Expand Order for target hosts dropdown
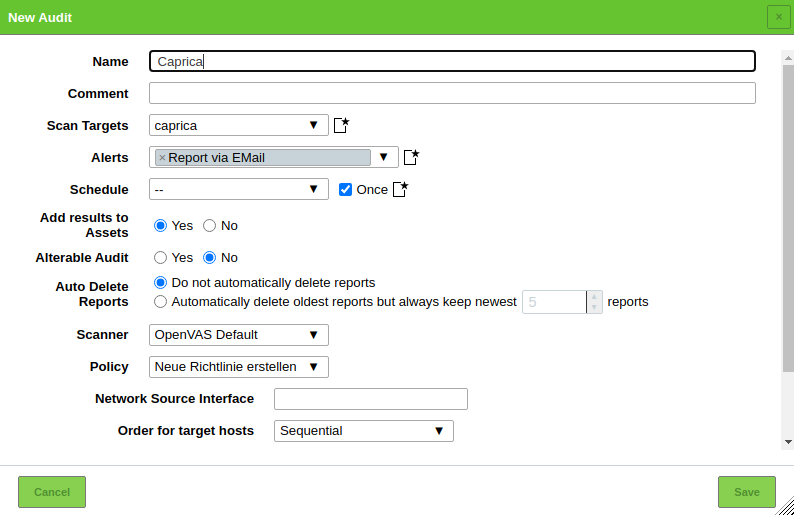The width and height of the screenshot is (794, 515). 363,431
